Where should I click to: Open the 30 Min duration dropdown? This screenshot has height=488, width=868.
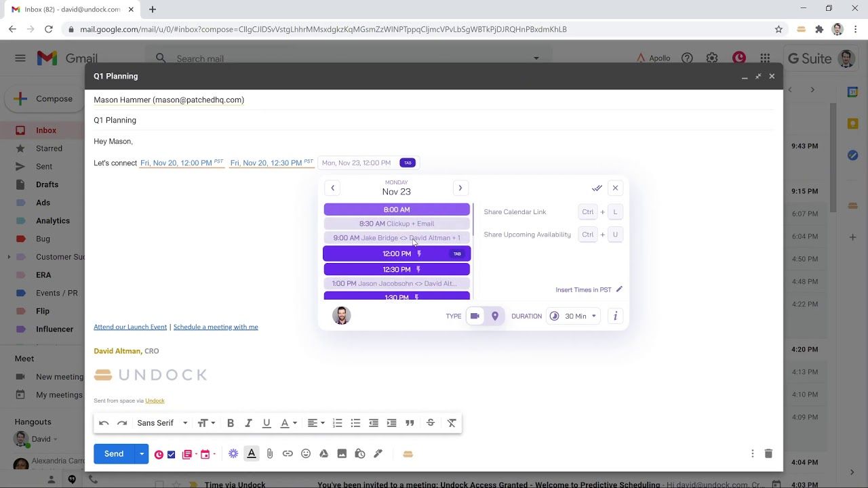click(x=574, y=316)
